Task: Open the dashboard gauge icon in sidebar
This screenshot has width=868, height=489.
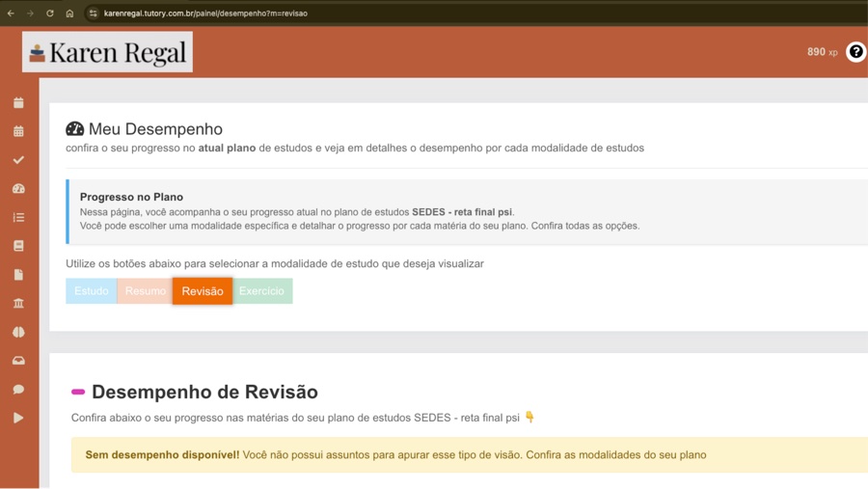Action: [x=19, y=189]
